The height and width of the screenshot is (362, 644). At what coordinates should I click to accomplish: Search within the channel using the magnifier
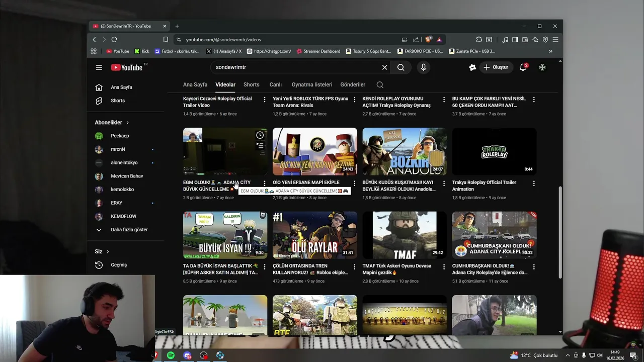pos(380,85)
